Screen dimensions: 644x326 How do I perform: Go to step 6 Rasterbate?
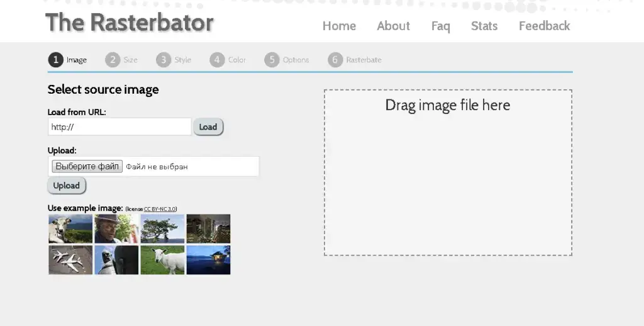pos(355,60)
